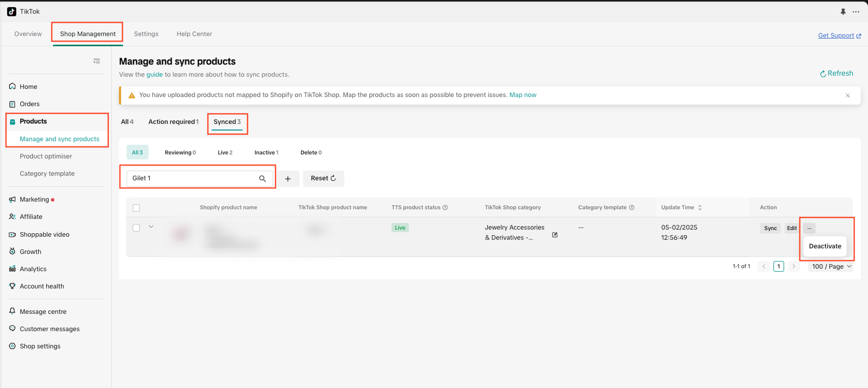Open the guide link
This screenshot has height=388, width=868.
point(155,75)
